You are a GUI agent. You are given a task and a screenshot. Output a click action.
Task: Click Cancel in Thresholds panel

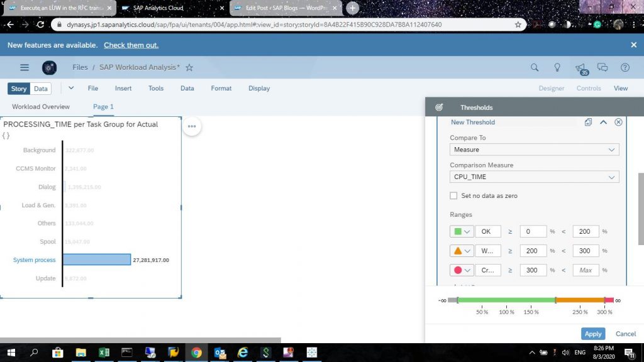point(626,334)
